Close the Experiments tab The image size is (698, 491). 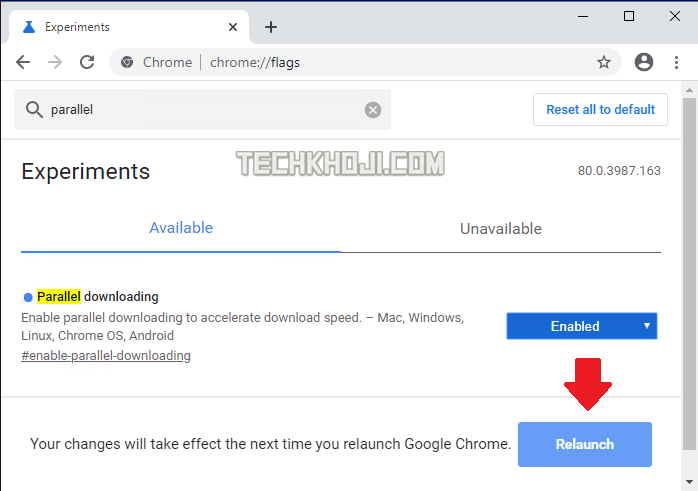tap(233, 27)
